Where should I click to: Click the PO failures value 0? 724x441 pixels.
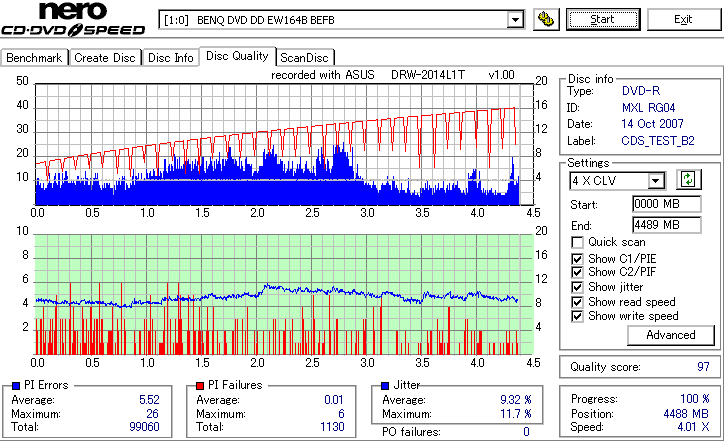pyautogui.click(x=526, y=432)
